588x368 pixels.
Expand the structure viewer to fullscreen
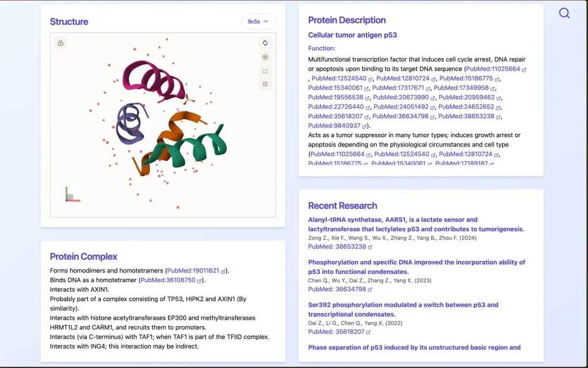coord(265,71)
